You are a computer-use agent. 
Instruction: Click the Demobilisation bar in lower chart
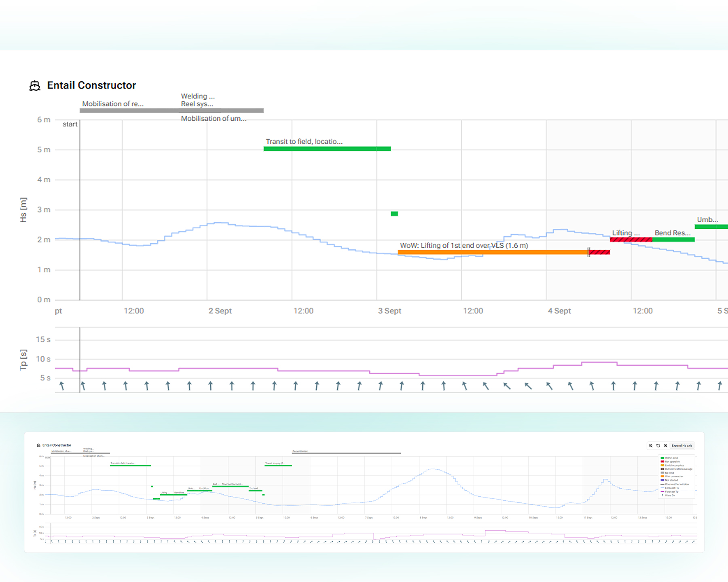point(347,453)
